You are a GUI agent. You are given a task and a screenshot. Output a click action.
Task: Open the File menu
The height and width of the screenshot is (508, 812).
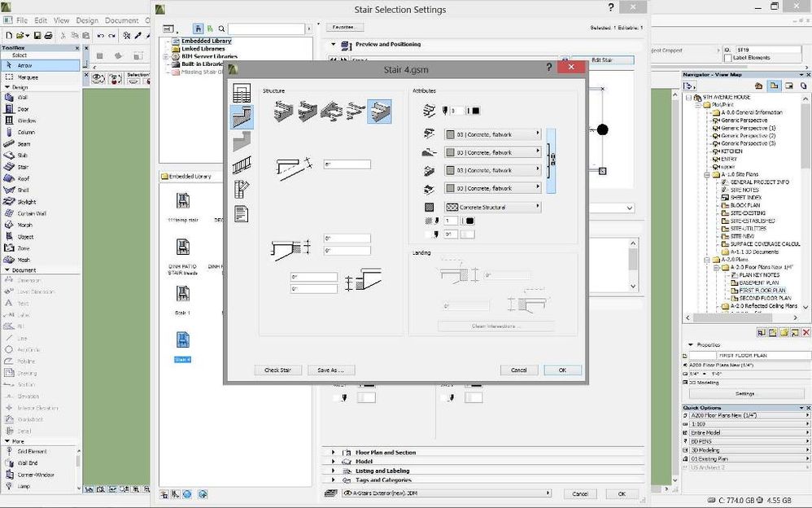click(x=22, y=20)
